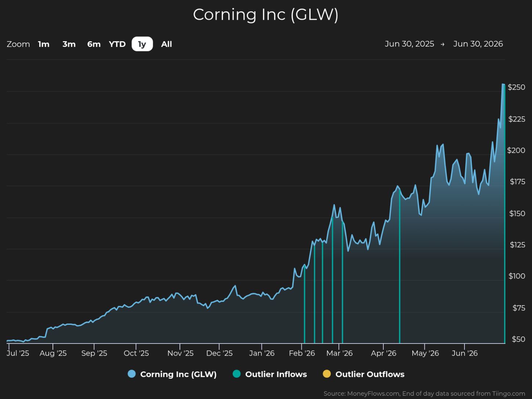Viewport: 532px width, 399px height.
Task: Select the 1y zoom range
Action: [142, 44]
